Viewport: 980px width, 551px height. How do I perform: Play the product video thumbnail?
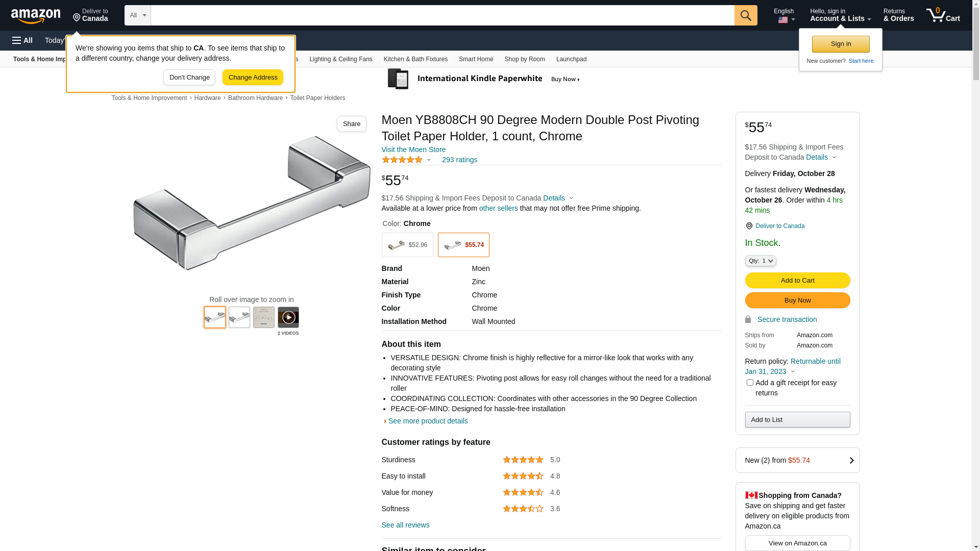288,317
